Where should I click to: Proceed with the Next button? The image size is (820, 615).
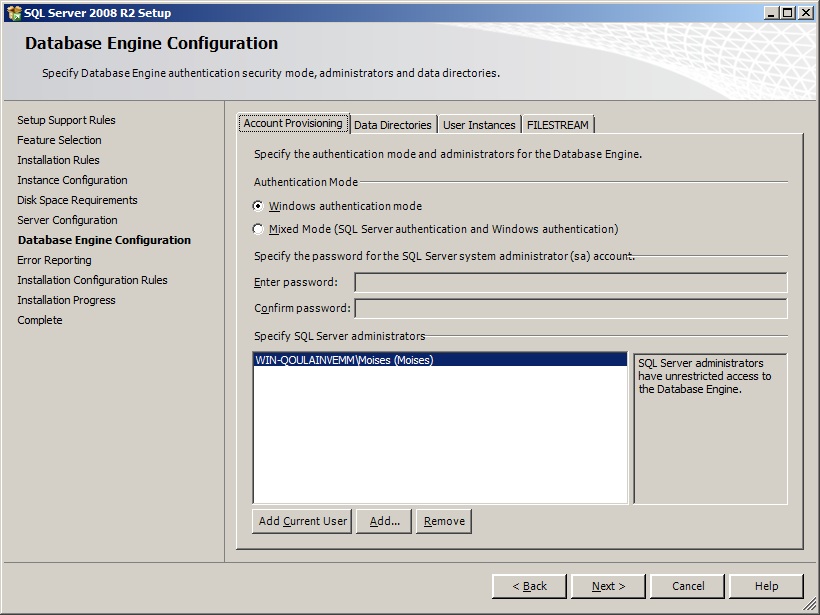tap(609, 586)
